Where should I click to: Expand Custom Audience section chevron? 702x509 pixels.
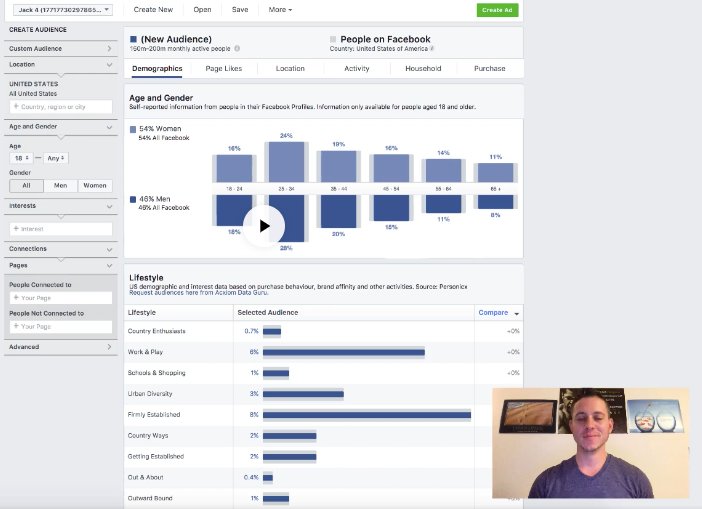pos(109,48)
